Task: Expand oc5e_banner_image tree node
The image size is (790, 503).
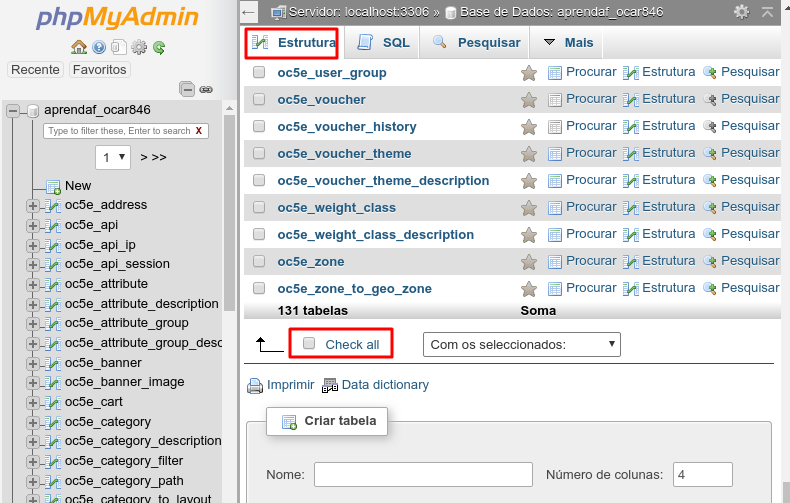Action: (x=33, y=383)
